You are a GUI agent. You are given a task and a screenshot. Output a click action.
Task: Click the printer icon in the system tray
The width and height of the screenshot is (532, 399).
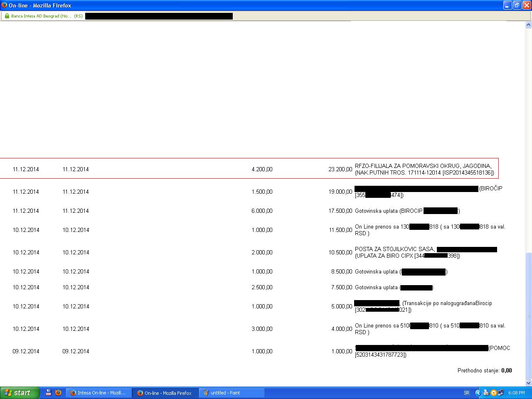pos(486,393)
